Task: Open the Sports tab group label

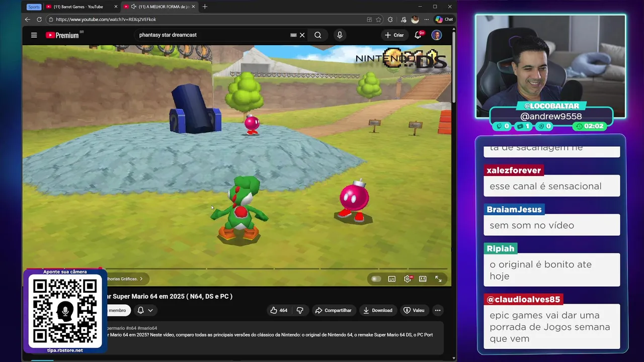Action: point(34,7)
